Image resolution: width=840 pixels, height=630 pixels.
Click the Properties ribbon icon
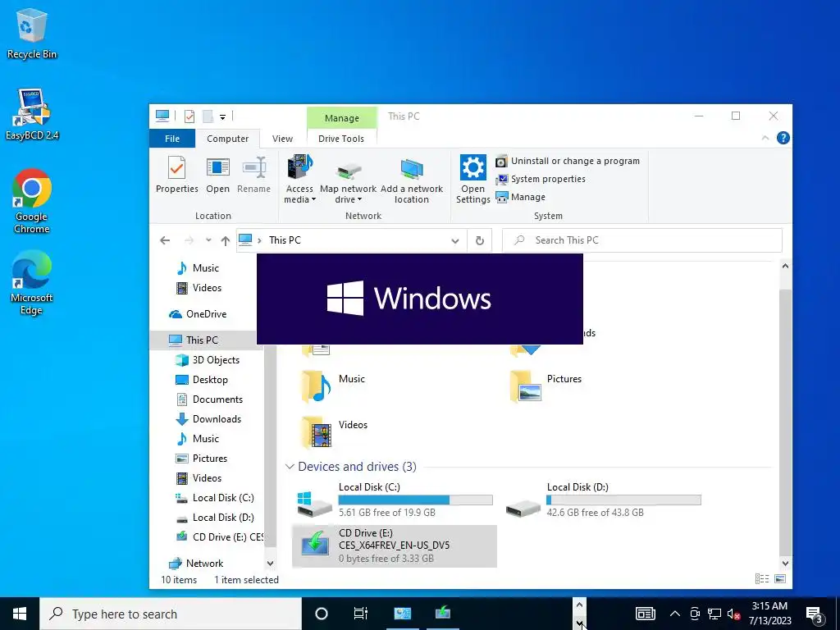coord(177,174)
